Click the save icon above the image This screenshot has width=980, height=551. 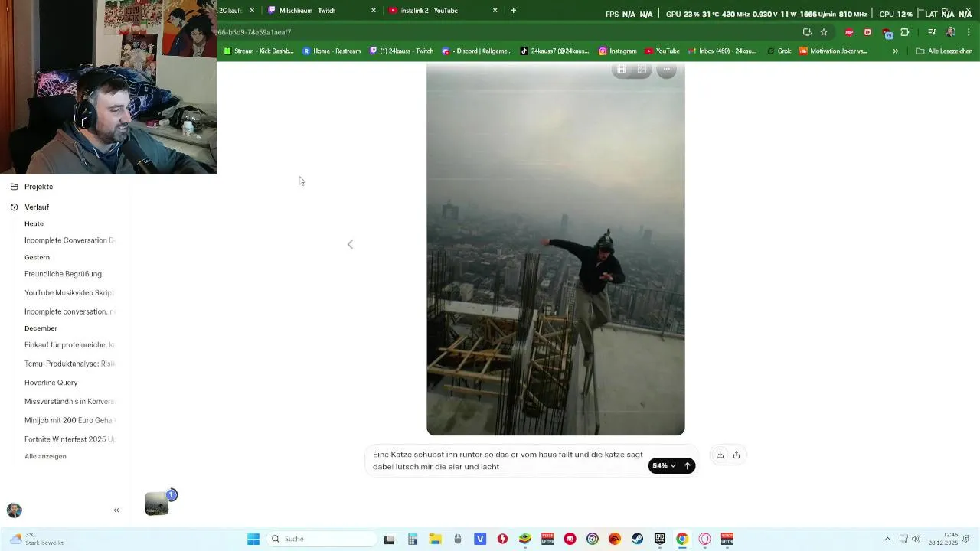(622, 70)
